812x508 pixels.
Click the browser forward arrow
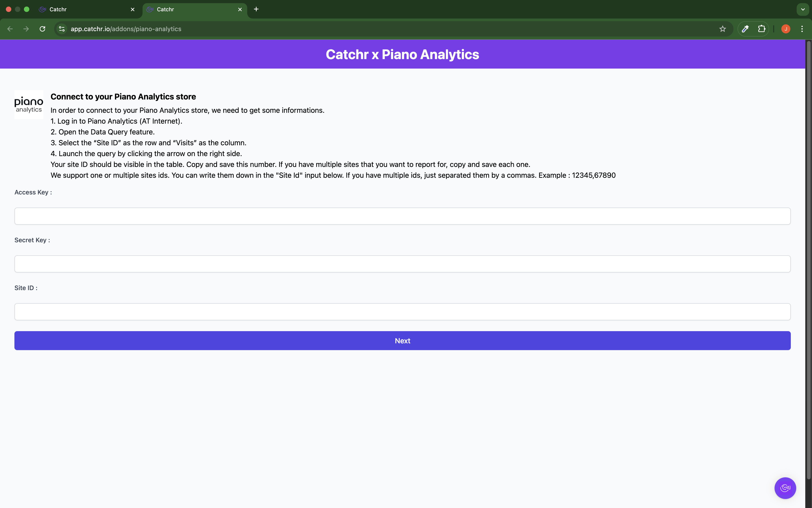pos(26,29)
